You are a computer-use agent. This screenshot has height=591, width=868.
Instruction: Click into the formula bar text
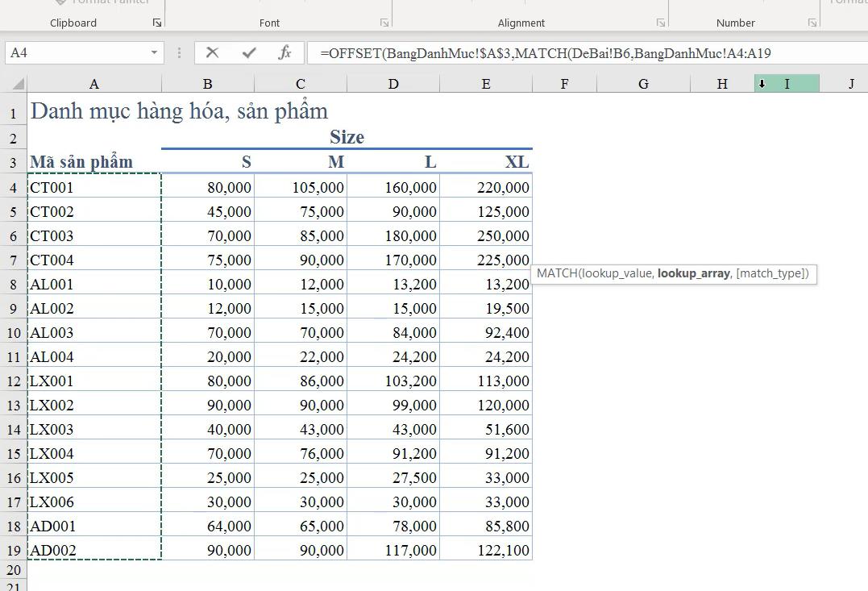564,53
